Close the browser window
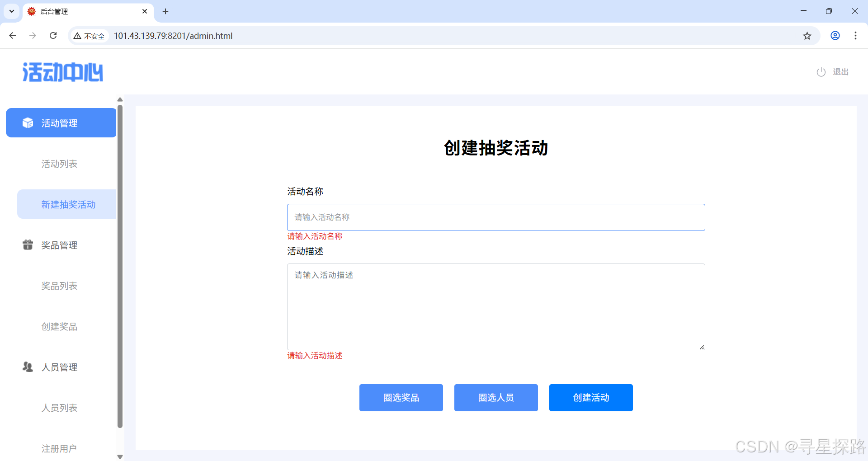 pos(855,11)
